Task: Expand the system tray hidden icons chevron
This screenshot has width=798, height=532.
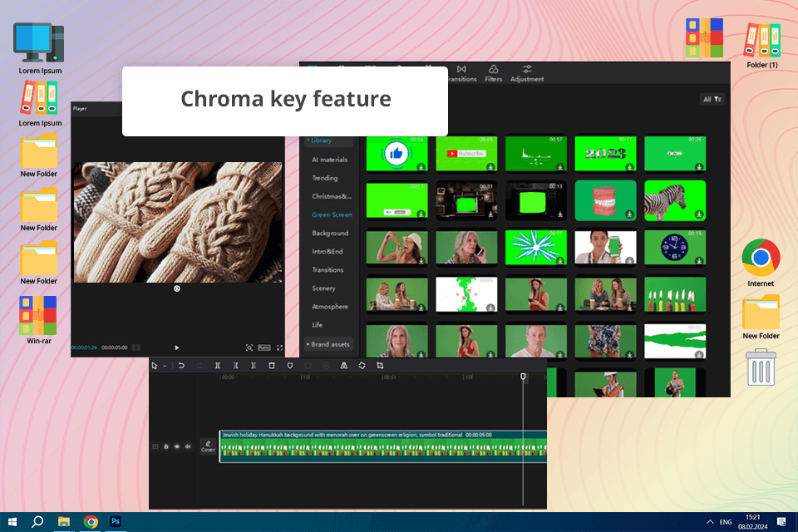Action: pos(710,522)
